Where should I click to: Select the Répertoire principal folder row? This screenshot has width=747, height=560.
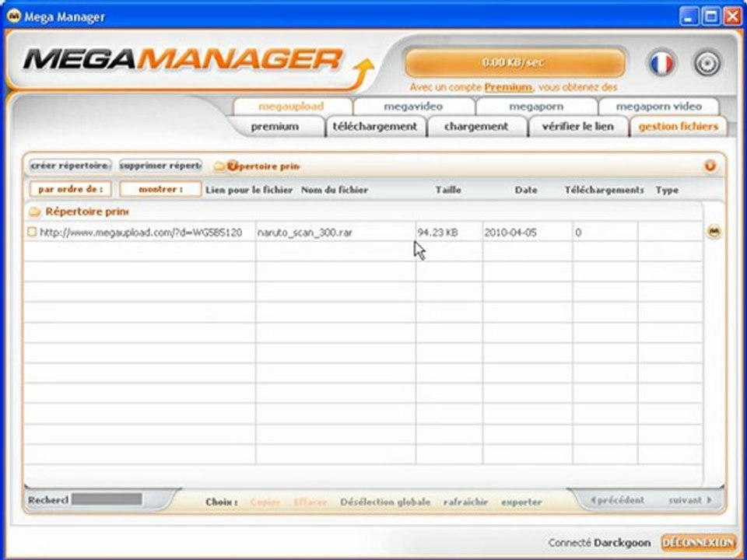[x=363, y=212]
